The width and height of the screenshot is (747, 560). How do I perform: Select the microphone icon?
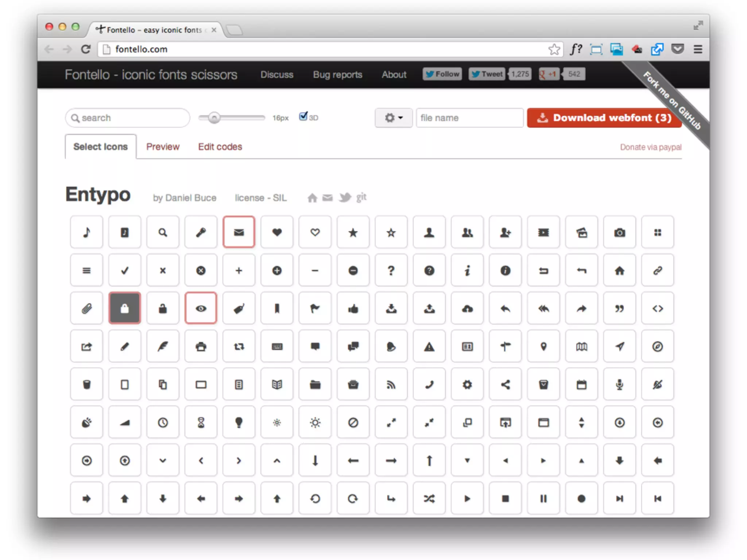pyautogui.click(x=619, y=385)
